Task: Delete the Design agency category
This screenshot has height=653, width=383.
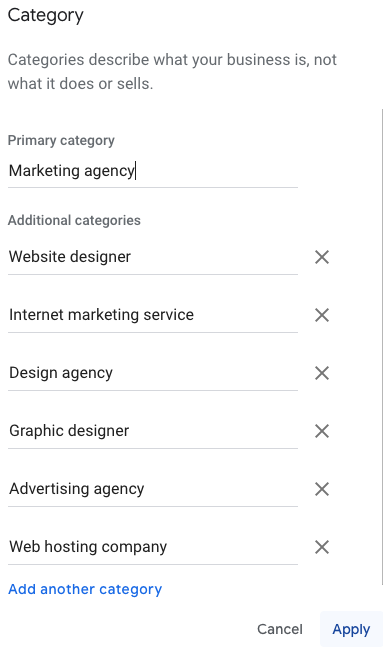Action: 322,373
